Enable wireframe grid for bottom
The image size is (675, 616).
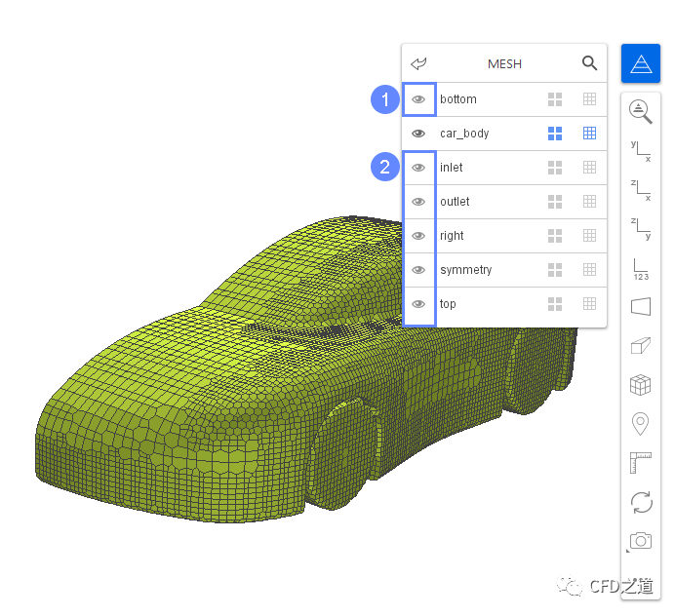point(589,99)
